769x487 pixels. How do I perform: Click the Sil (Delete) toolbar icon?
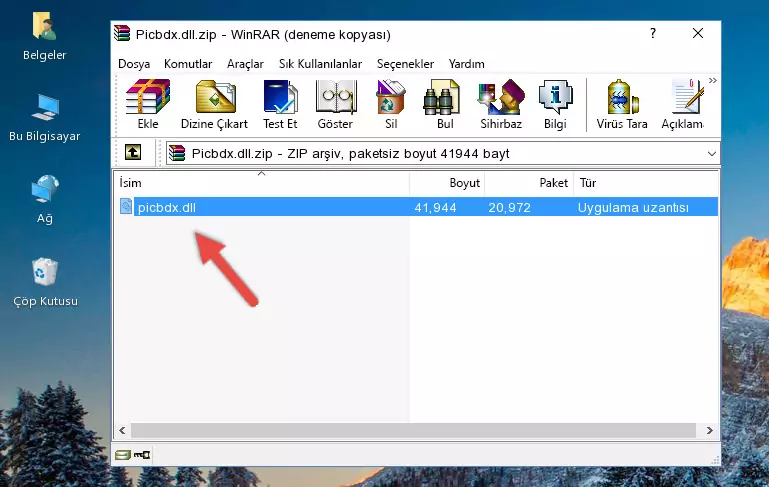(391, 104)
